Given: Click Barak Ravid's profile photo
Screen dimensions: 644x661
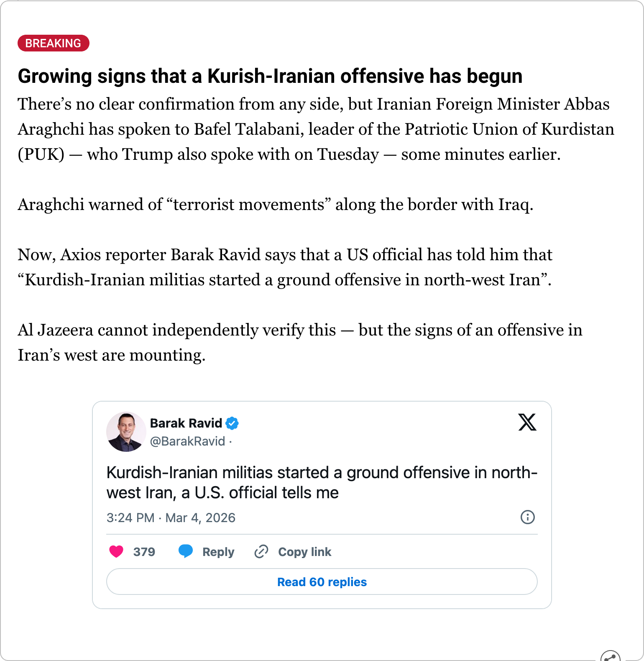Looking at the screenshot, I should coord(126,432).
